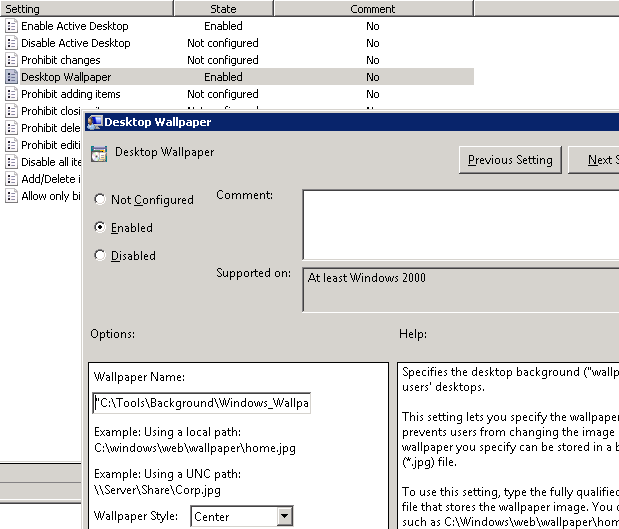Viewport: 619px width, 529px height.
Task: Click the Allow only bitmapped setting icon
Action: click(x=12, y=196)
